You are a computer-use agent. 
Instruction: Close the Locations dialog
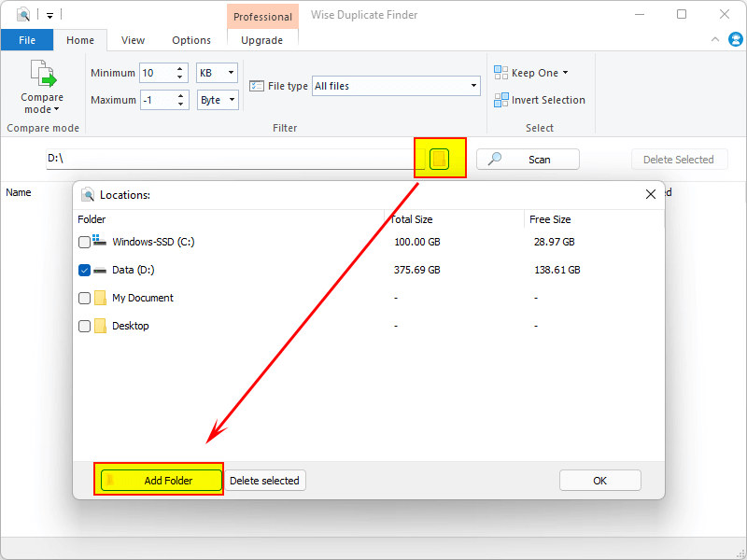(x=650, y=194)
